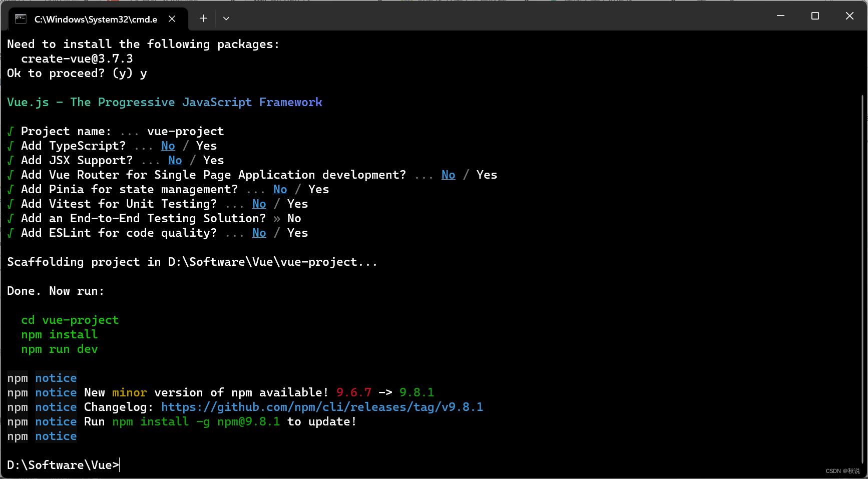The image size is (868, 479).
Task: Click 'create-vue@3.7.3' package name
Action: point(77,59)
